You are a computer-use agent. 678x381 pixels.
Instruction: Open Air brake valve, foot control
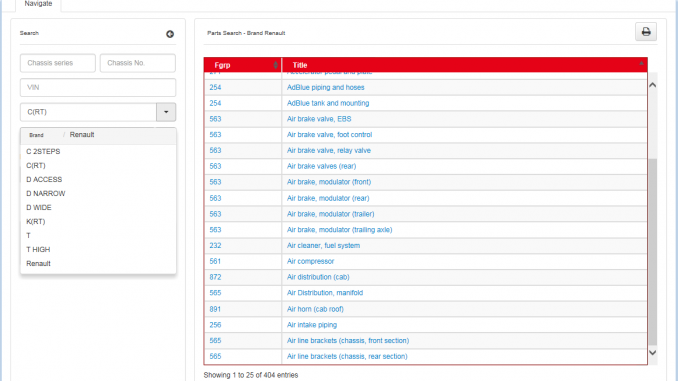point(329,135)
